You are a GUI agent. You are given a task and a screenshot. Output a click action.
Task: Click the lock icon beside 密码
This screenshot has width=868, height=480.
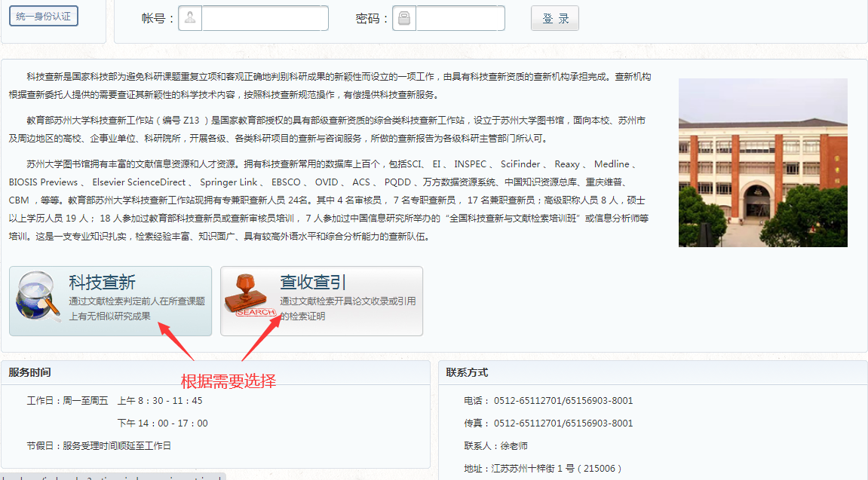[404, 18]
